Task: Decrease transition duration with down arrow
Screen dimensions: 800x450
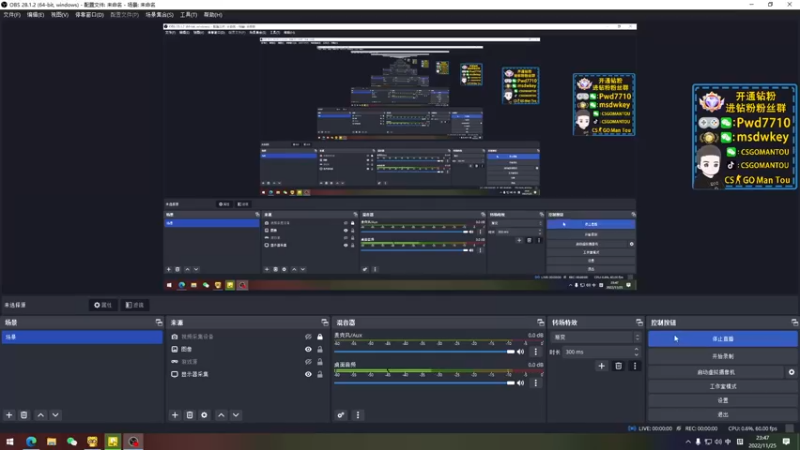Action: (x=636, y=355)
